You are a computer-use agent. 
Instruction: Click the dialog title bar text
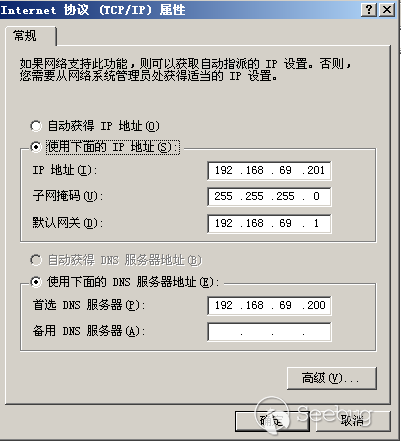pyautogui.click(x=93, y=10)
